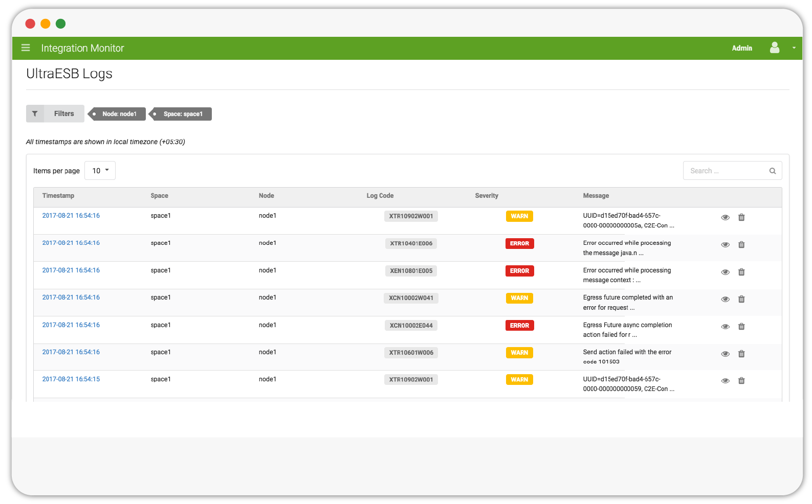The height and width of the screenshot is (504, 812).
Task: Sort by Severity column header
Action: point(487,196)
